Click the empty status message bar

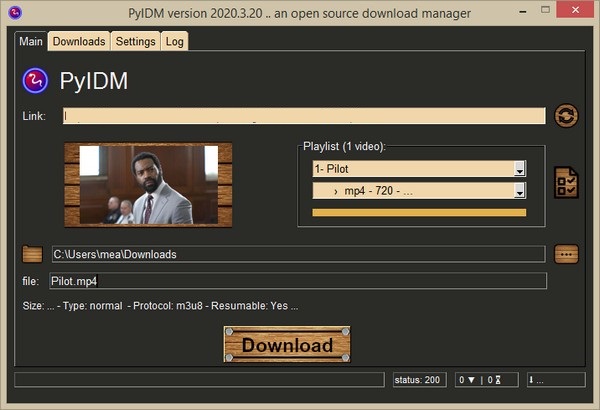tap(199, 380)
